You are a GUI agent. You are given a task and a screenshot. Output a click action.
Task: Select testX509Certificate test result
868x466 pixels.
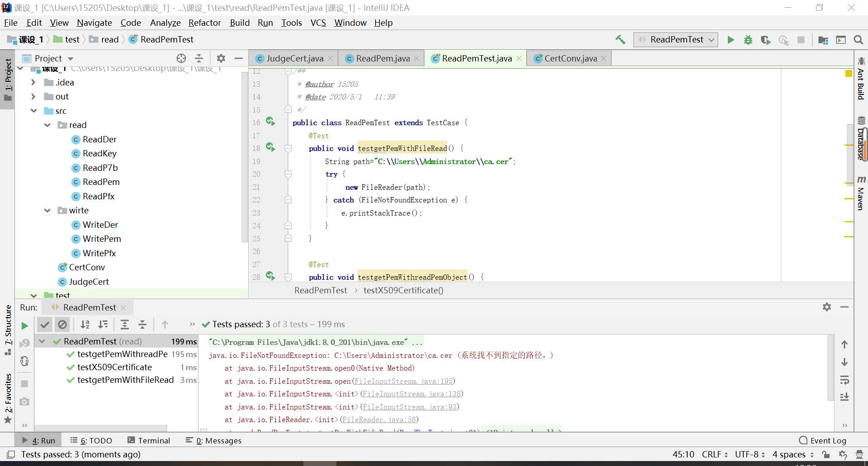(x=114, y=367)
